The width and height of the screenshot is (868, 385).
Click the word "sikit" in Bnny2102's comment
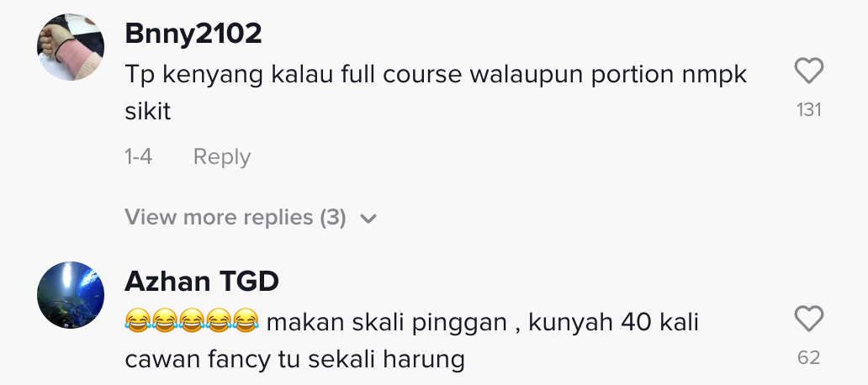pos(148,112)
